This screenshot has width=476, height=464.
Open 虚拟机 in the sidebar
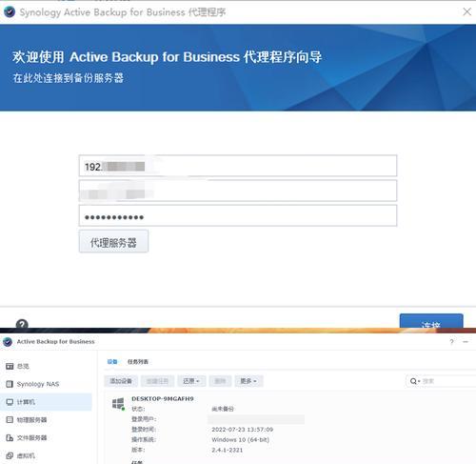[x=21, y=455]
